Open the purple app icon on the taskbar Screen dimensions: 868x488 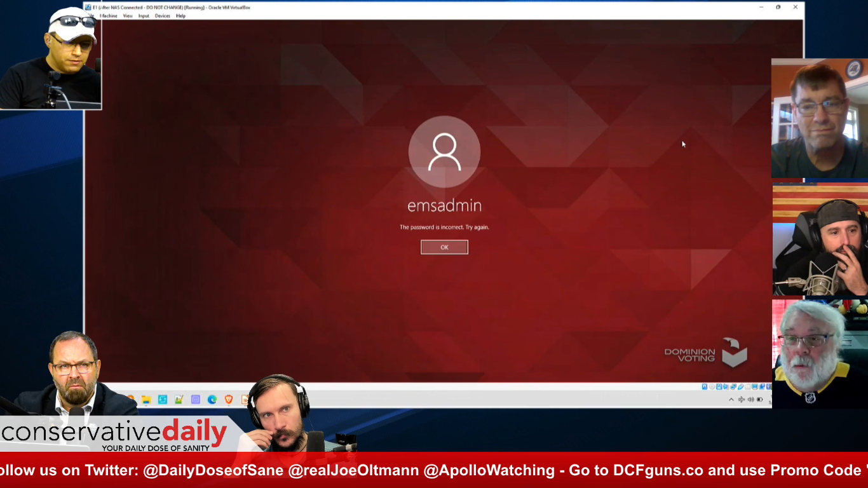196,399
